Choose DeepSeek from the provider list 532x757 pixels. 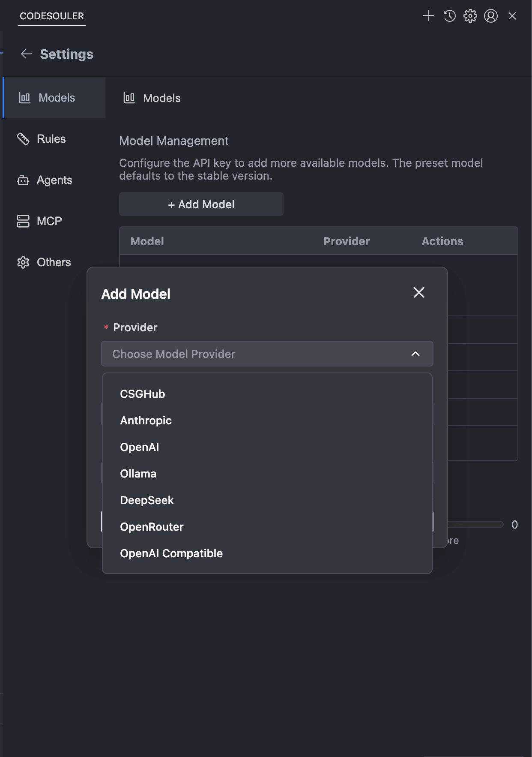tap(147, 500)
